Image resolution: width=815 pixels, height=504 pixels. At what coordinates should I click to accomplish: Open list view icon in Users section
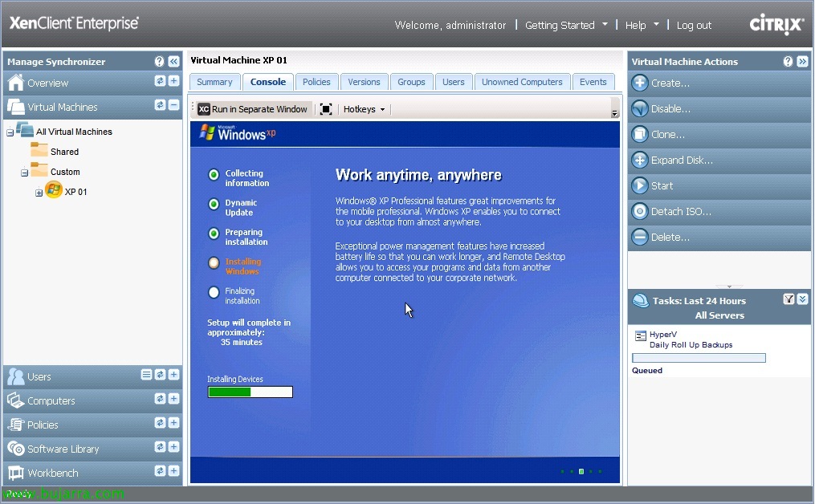[x=147, y=375]
